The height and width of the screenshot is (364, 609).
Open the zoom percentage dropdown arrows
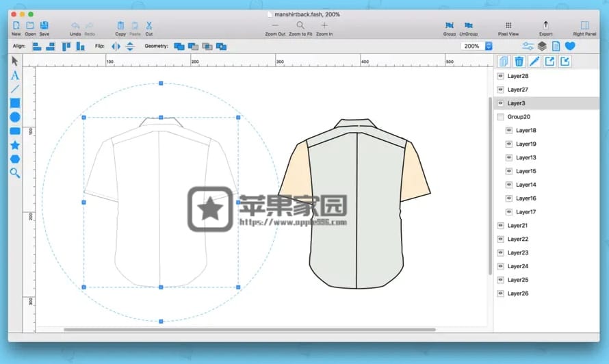point(489,47)
